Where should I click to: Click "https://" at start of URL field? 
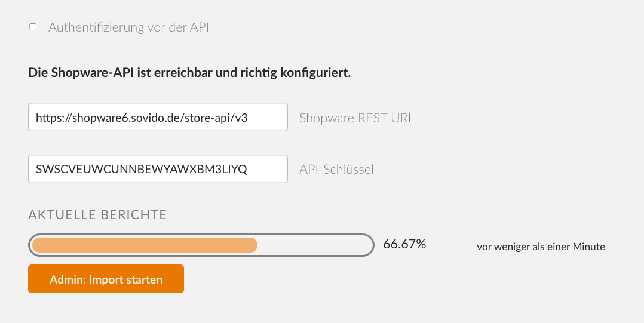tap(53, 118)
